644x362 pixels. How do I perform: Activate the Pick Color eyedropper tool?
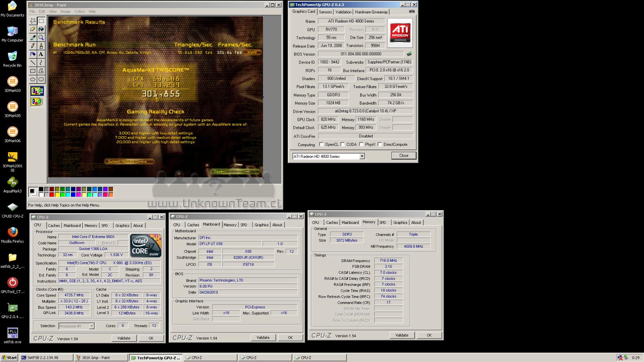(x=33, y=37)
